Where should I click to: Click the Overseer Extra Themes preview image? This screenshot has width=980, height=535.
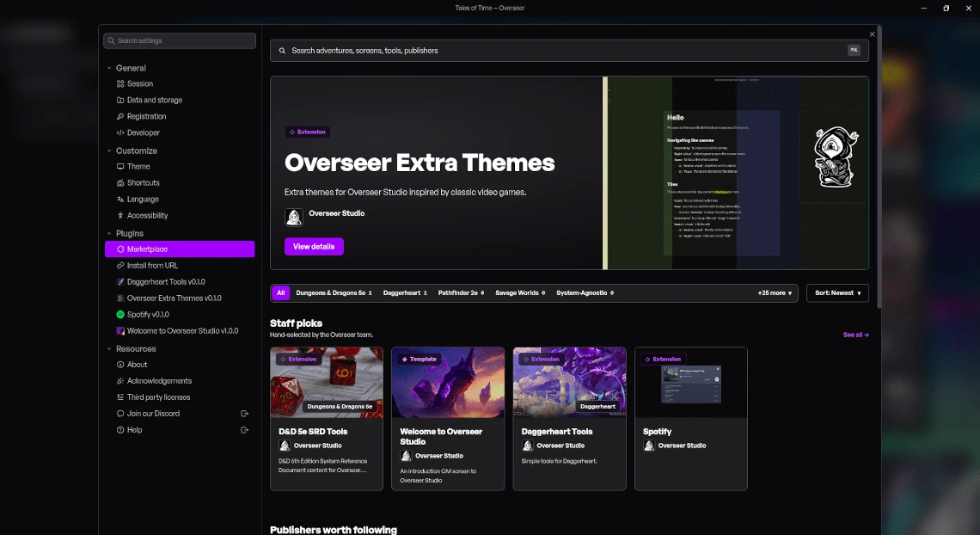point(736,173)
